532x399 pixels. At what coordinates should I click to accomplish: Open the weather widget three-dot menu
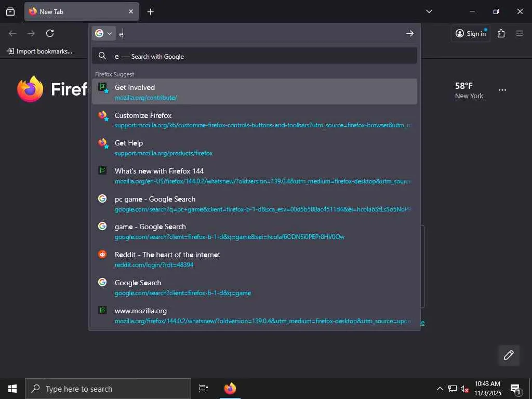tap(502, 90)
